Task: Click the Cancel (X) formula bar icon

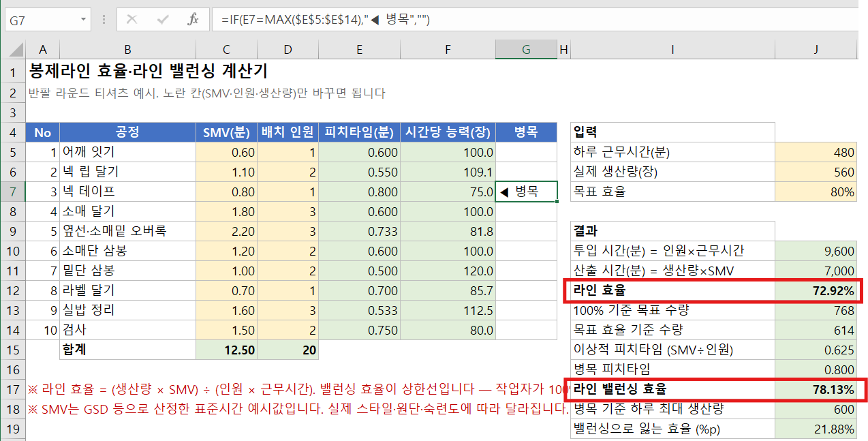Action: coord(131,20)
